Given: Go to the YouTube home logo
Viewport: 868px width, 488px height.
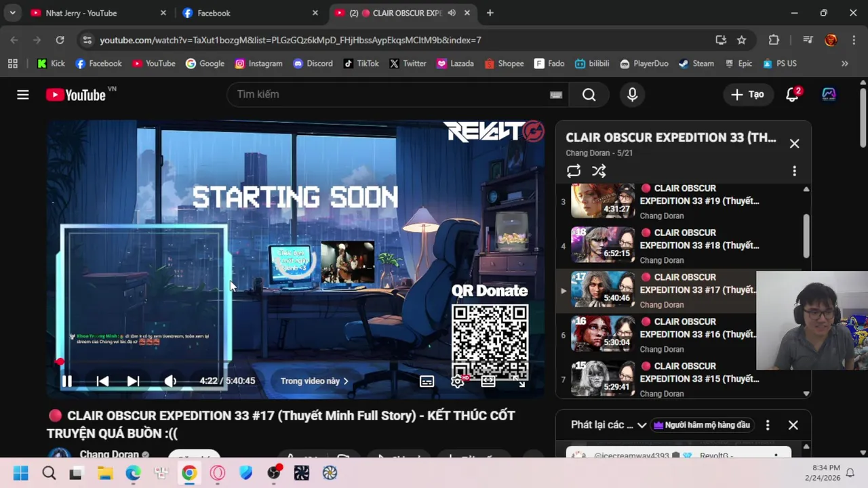Looking at the screenshot, I should (76, 95).
